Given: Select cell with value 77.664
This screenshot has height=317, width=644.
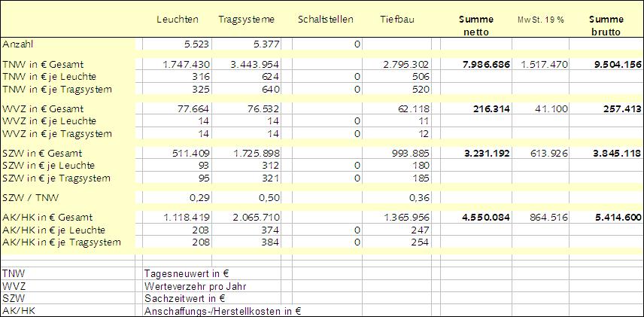Looking at the screenshot, I should point(193,109).
